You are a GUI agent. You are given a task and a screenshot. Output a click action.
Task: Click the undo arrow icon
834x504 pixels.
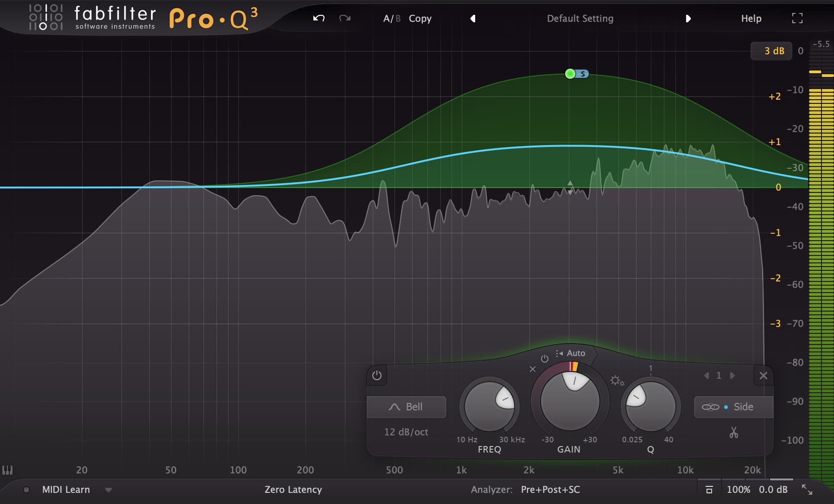tap(319, 18)
